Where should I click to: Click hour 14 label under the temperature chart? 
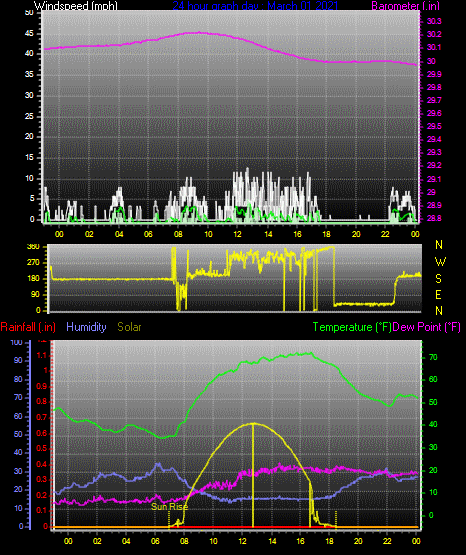272,541
